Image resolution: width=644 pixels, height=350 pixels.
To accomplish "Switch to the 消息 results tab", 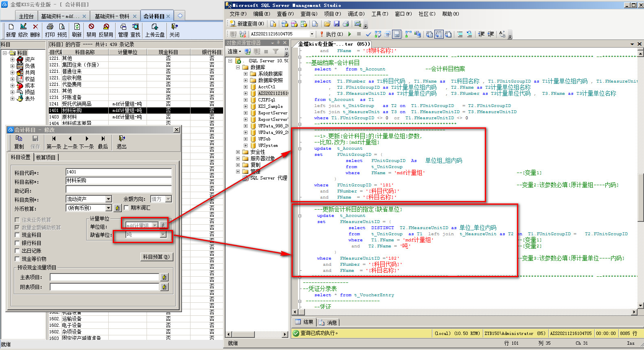I will click(328, 322).
